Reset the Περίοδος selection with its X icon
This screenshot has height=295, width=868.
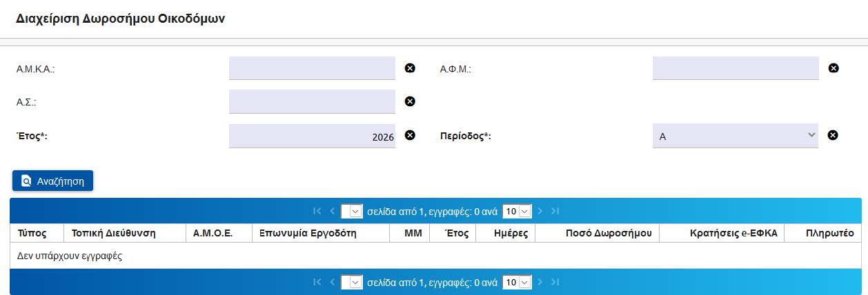833,135
